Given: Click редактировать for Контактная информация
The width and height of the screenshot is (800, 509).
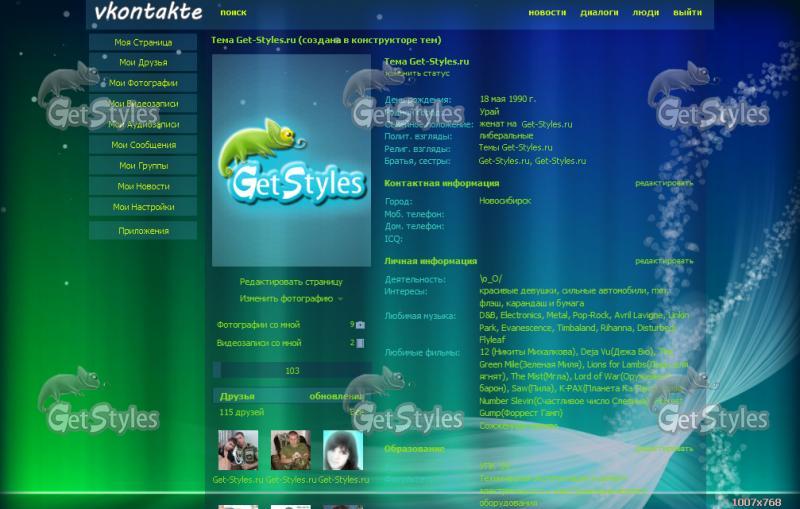Looking at the screenshot, I should pos(664,183).
